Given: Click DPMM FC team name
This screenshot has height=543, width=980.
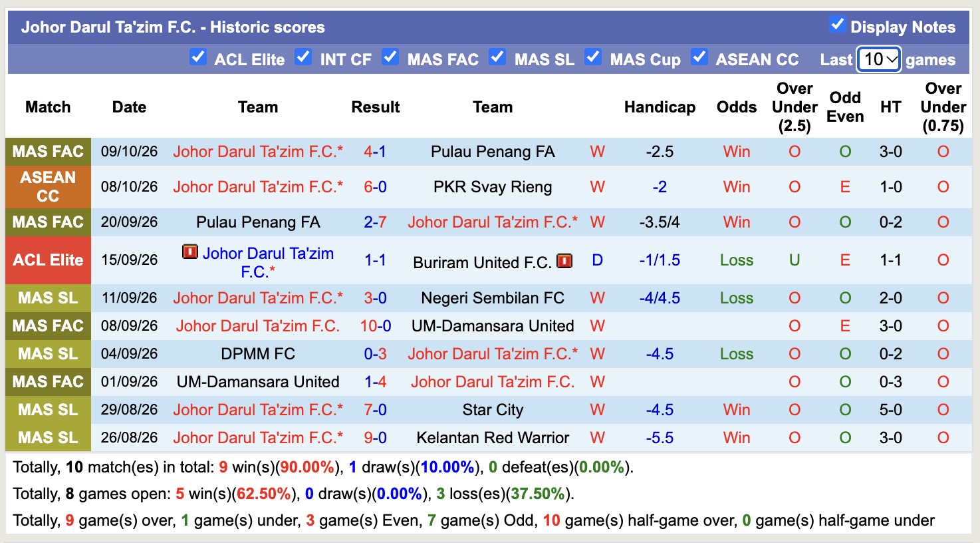Looking at the screenshot, I should click(x=258, y=354).
